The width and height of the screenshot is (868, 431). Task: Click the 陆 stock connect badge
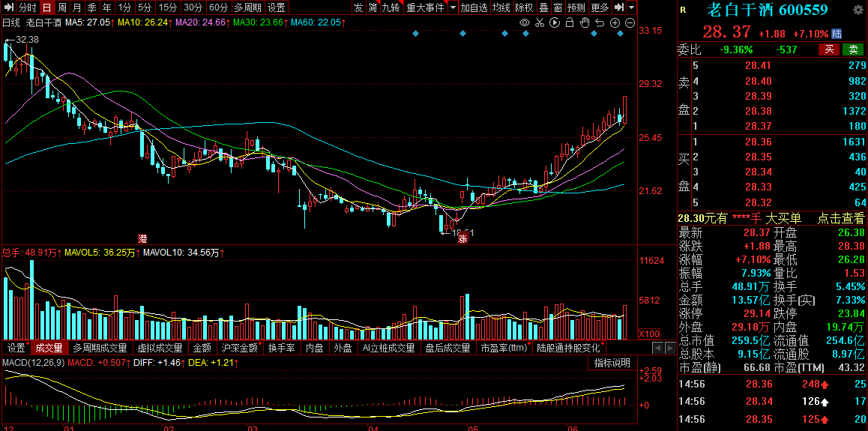click(x=837, y=33)
